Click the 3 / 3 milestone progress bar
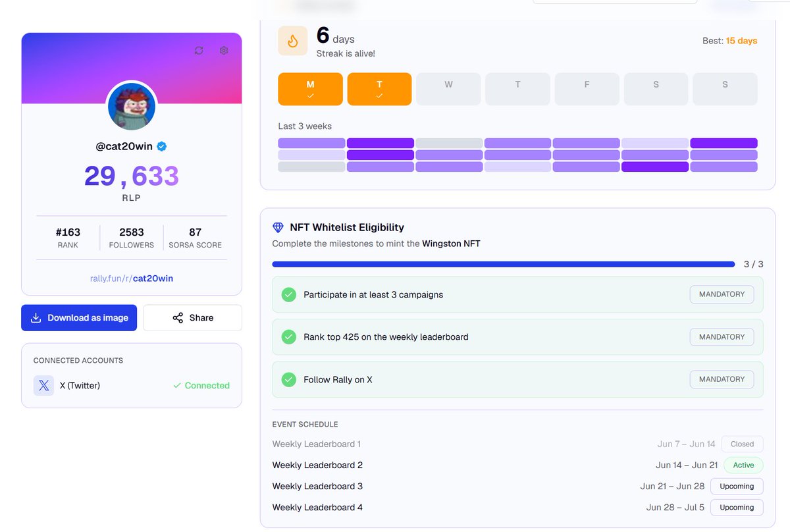 [x=504, y=264]
